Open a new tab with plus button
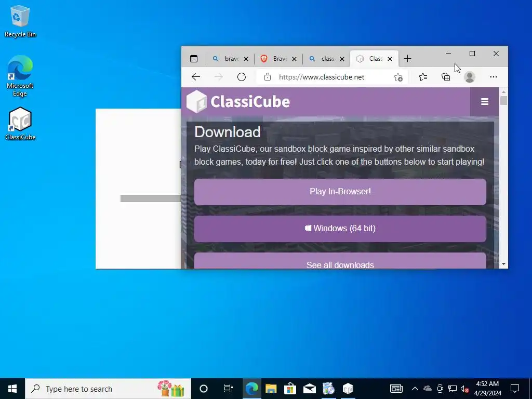Image resolution: width=532 pixels, height=399 pixels. point(407,59)
